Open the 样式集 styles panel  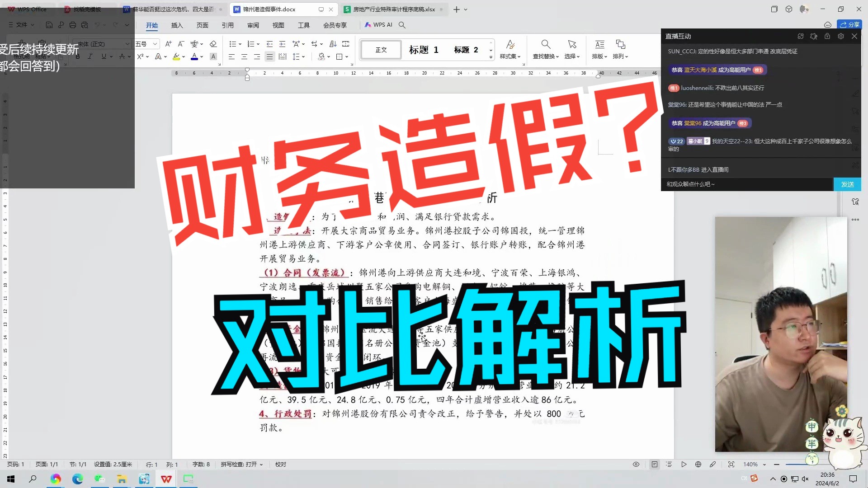(510, 49)
